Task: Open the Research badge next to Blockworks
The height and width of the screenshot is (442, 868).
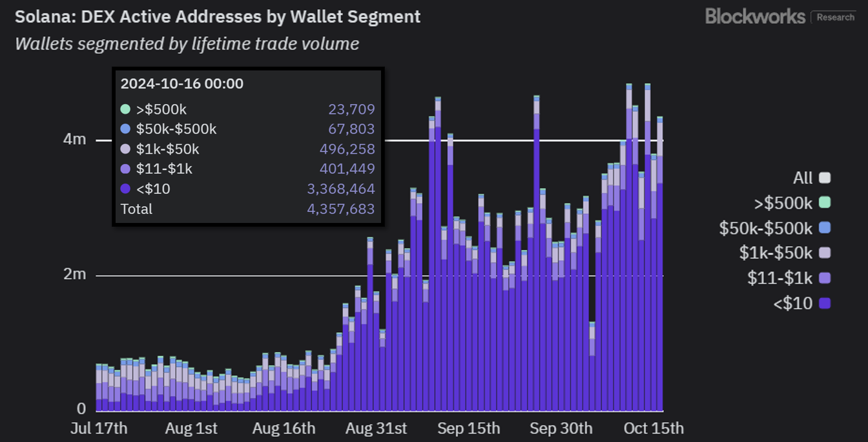Action: click(834, 17)
